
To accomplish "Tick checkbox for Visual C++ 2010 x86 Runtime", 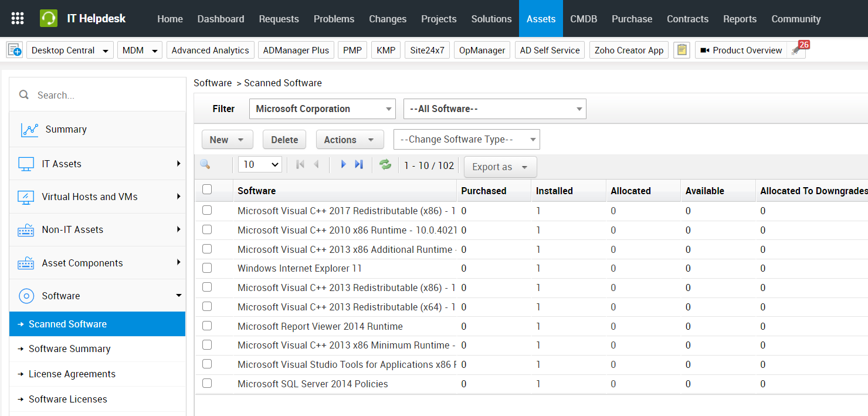I will click(207, 230).
